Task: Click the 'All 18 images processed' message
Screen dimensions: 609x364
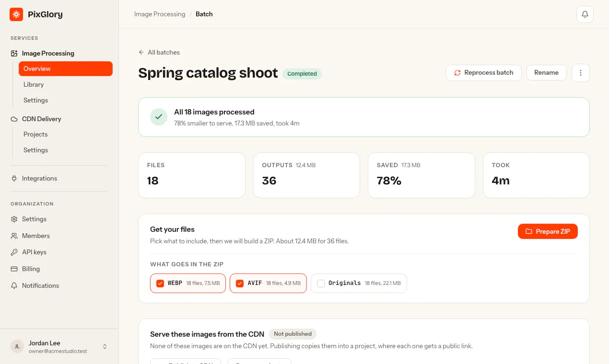Action: click(x=214, y=112)
